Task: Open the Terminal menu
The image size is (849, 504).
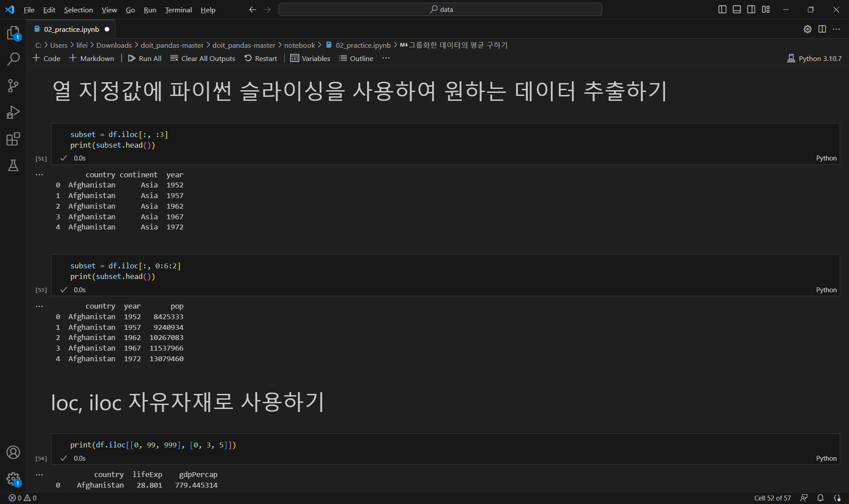Action: (178, 10)
